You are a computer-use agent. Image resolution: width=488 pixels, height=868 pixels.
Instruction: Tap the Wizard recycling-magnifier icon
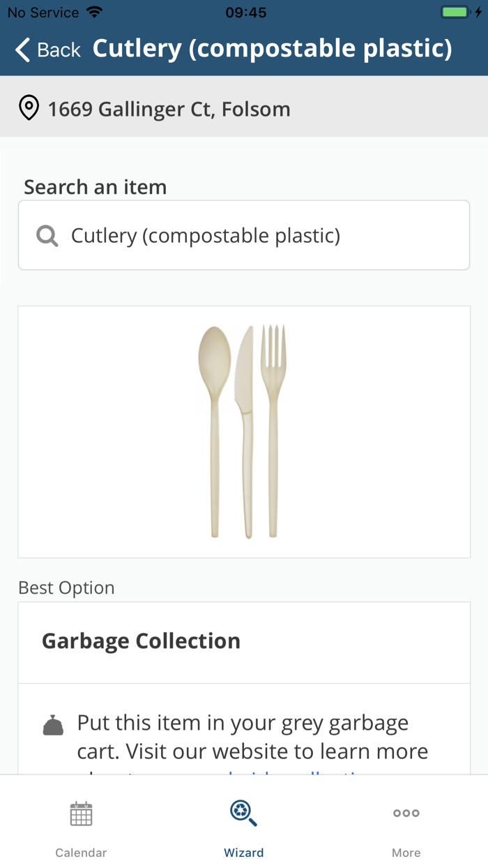click(x=243, y=813)
